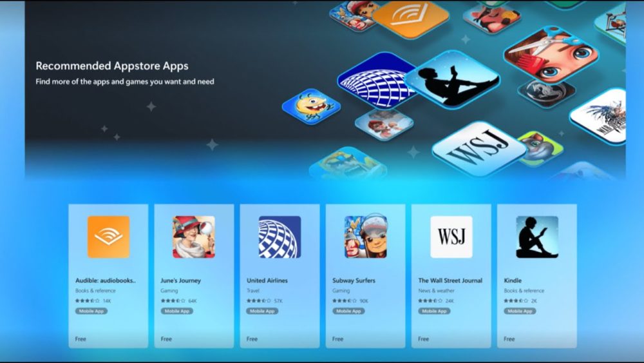
Task: Open the Audible app icon in card row
Action: tap(108, 237)
